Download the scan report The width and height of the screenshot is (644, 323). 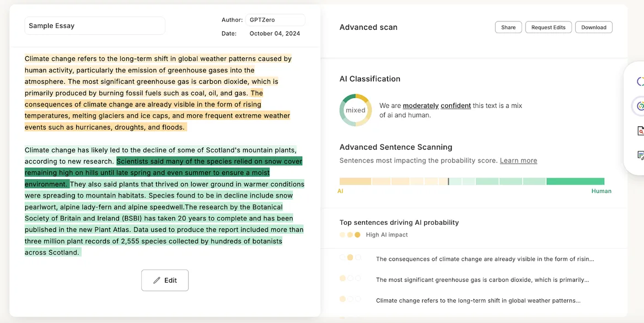pos(593,28)
